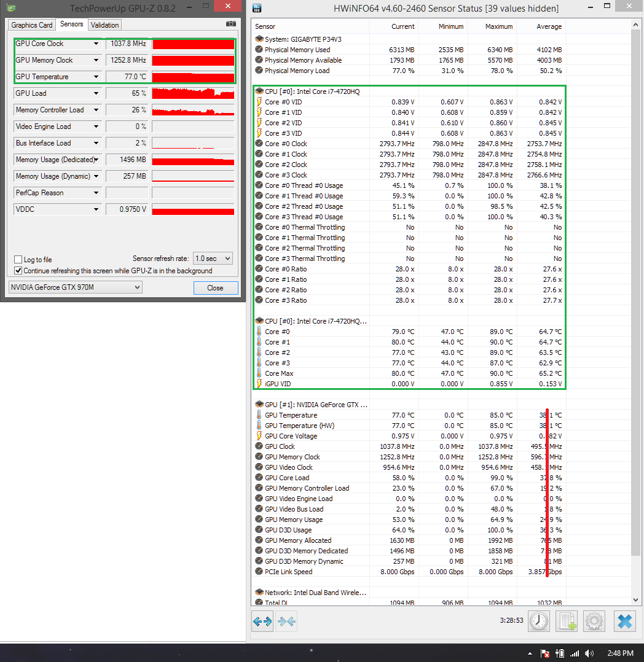Reset sensor statistics using the clock icon
The image size is (644, 662).
[x=539, y=621]
